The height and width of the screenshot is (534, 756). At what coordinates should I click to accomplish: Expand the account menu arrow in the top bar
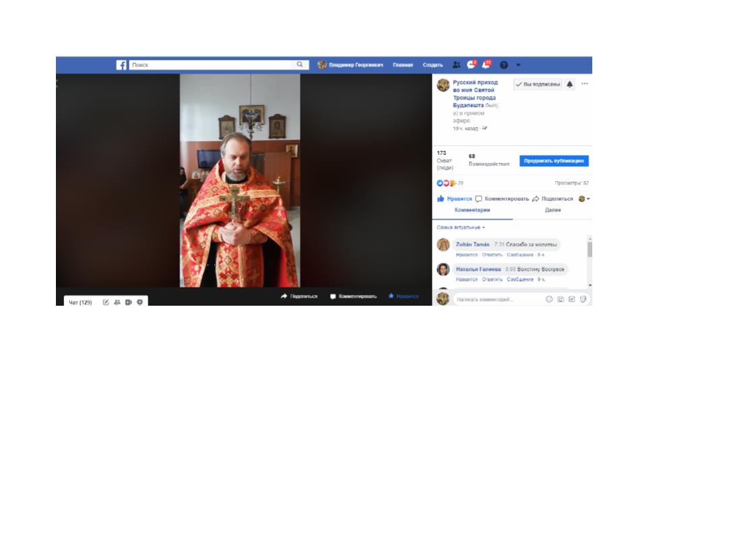518,65
